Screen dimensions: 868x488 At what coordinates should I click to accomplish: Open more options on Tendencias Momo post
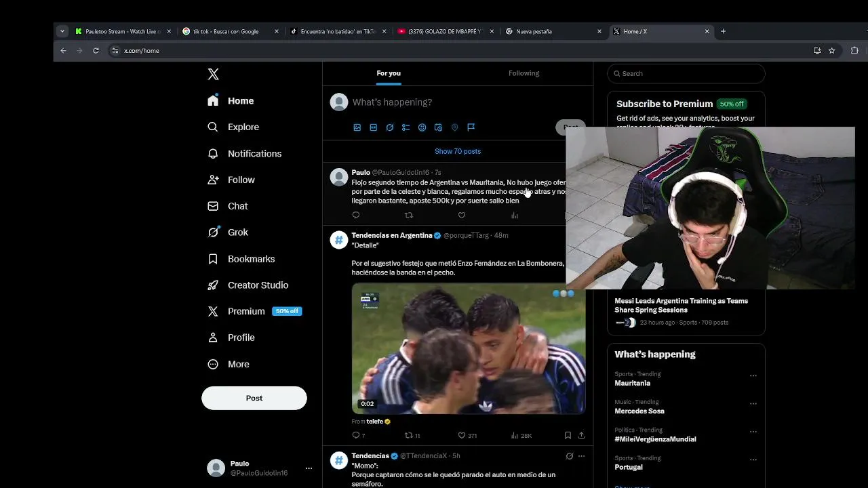581,456
